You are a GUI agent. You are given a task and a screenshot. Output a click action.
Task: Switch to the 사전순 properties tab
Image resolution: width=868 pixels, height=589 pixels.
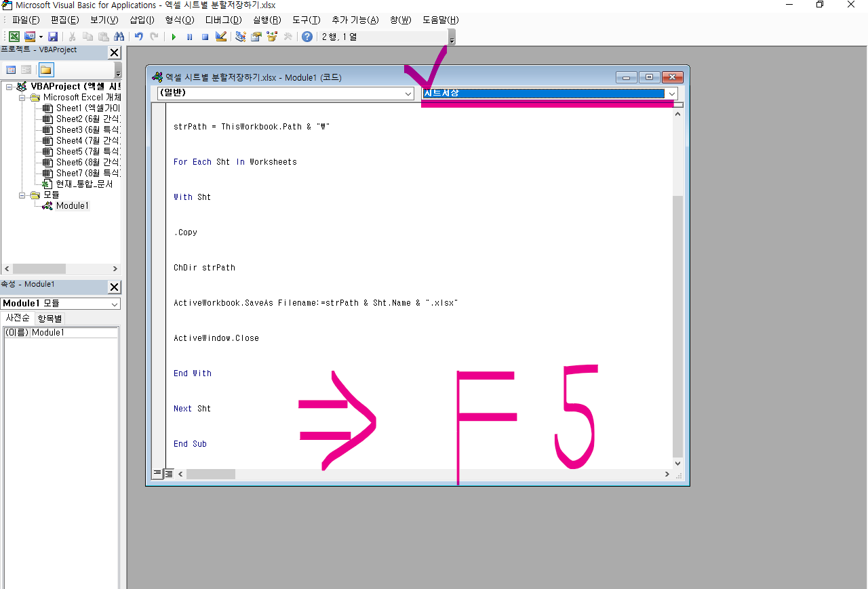(18, 318)
